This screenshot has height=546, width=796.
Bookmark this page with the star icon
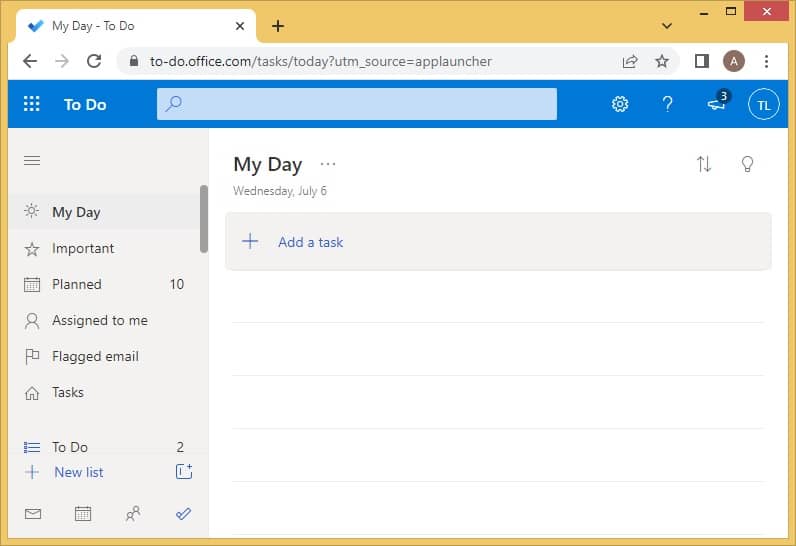[x=661, y=61]
